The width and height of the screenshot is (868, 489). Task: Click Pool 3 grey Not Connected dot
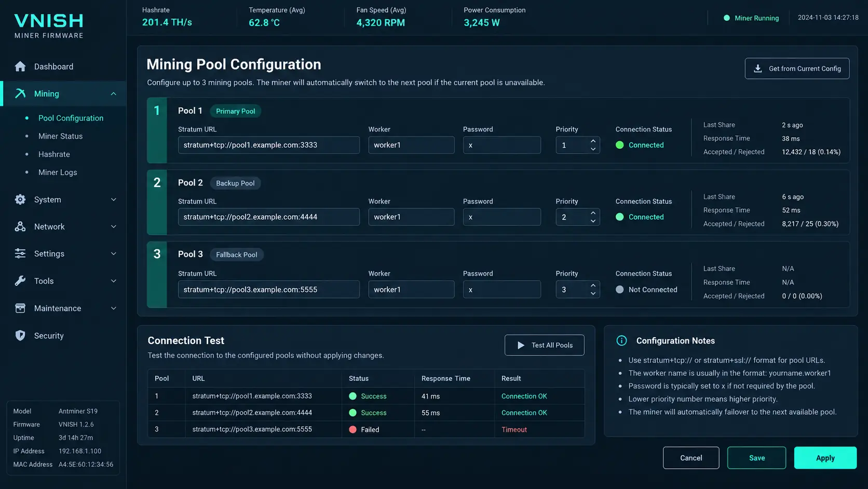tap(620, 289)
